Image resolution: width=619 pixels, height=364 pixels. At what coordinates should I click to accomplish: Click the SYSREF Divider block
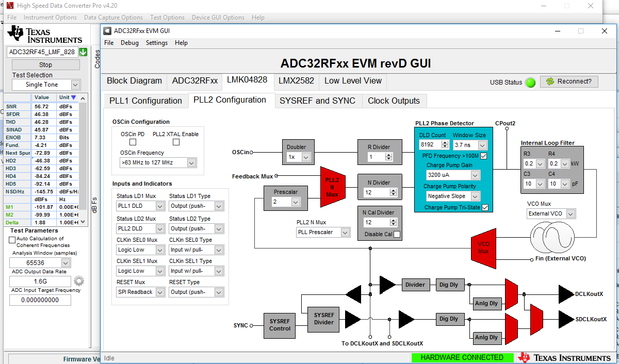click(324, 319)
